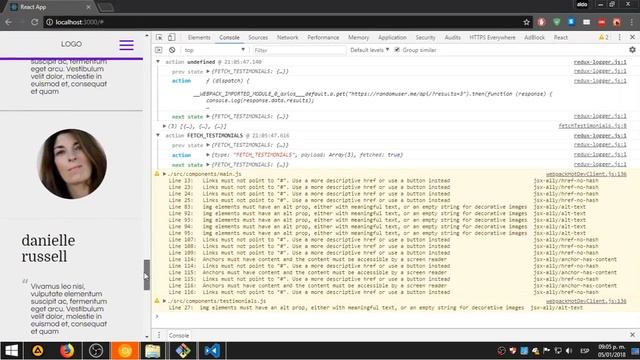Screen dimensions: 640x360
Task: Select the inspect element tool in DevTools
Action: pos(159,37)
